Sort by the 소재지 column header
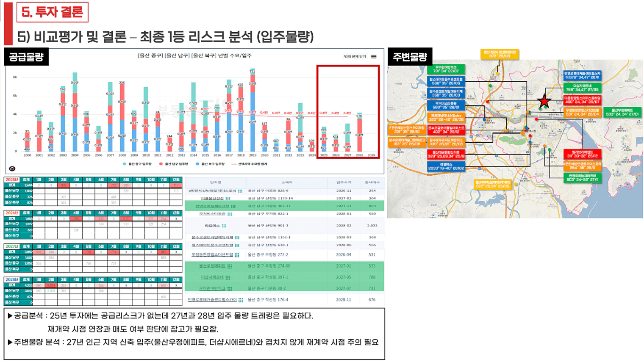644x362 pixels. [x=287, y=182]
